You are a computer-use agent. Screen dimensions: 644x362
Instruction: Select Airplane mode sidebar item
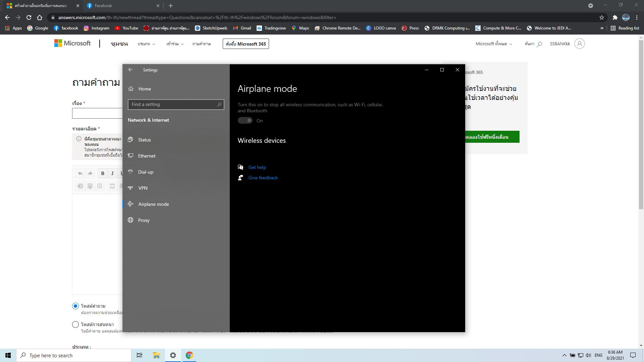pyautogui.click(x=153, y=204)
